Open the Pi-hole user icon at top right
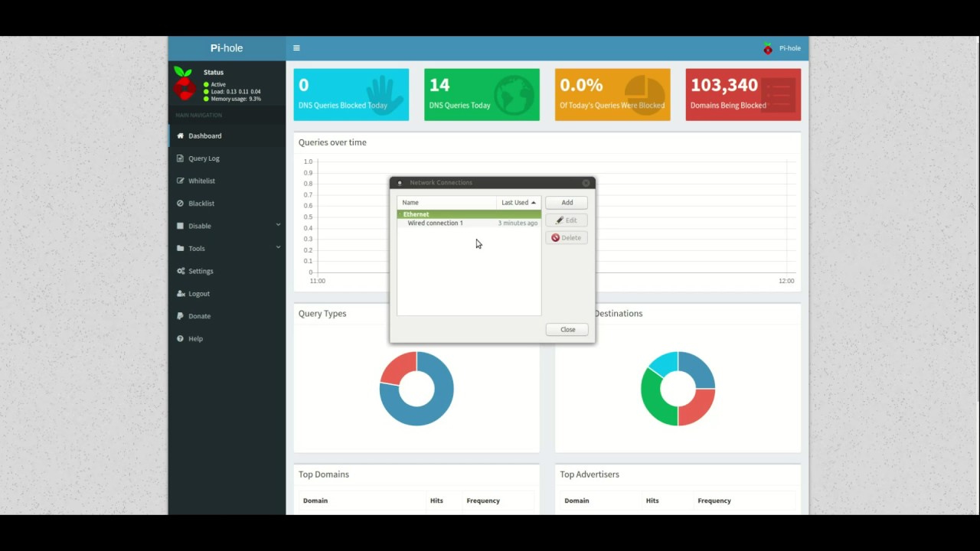This screenshot has height=551, width=980. (x=768, y=48)
